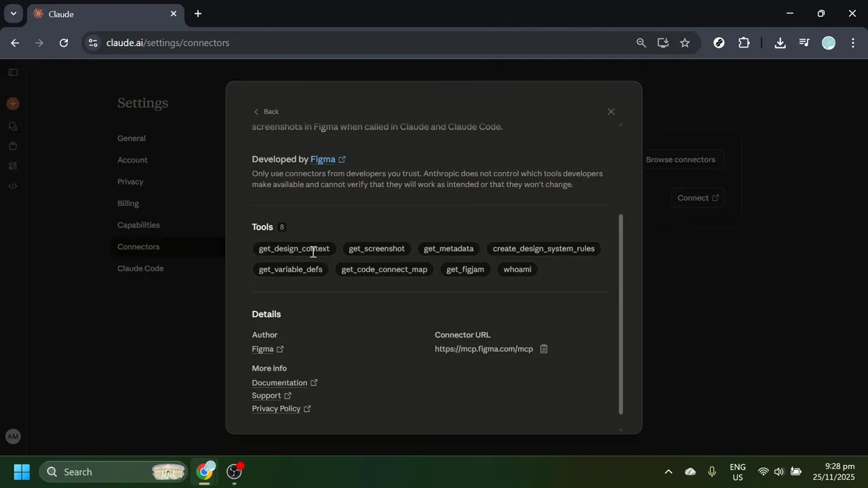Click the Connect button behind dialog

698,198
